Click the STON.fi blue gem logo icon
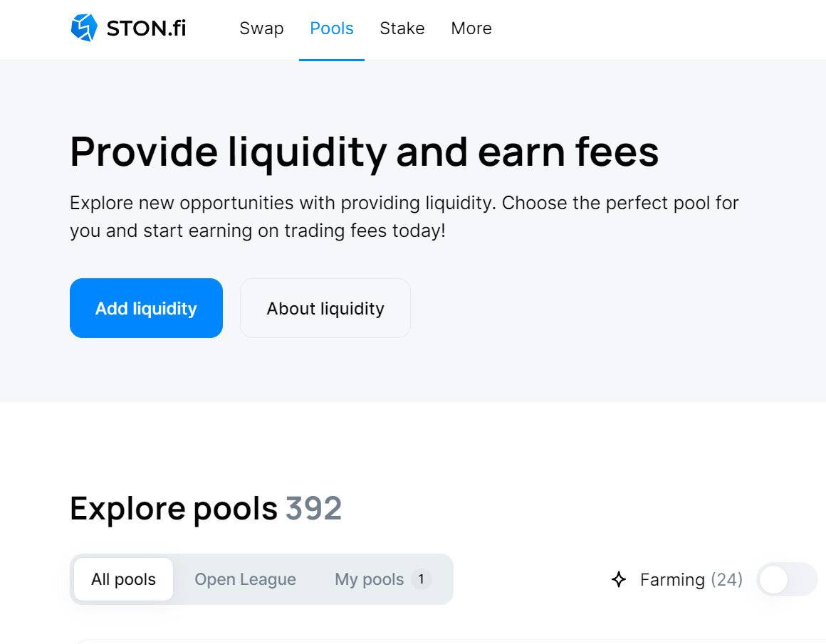 tap(84, 28)
